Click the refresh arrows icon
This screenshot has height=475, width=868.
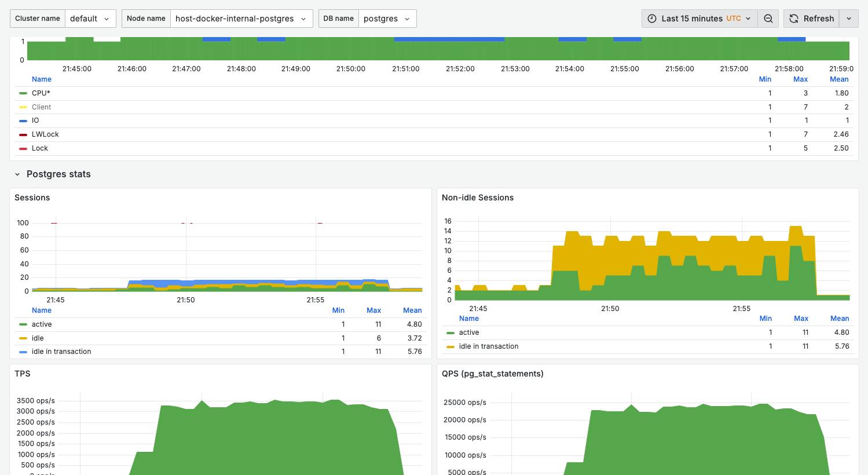point(794,19)
